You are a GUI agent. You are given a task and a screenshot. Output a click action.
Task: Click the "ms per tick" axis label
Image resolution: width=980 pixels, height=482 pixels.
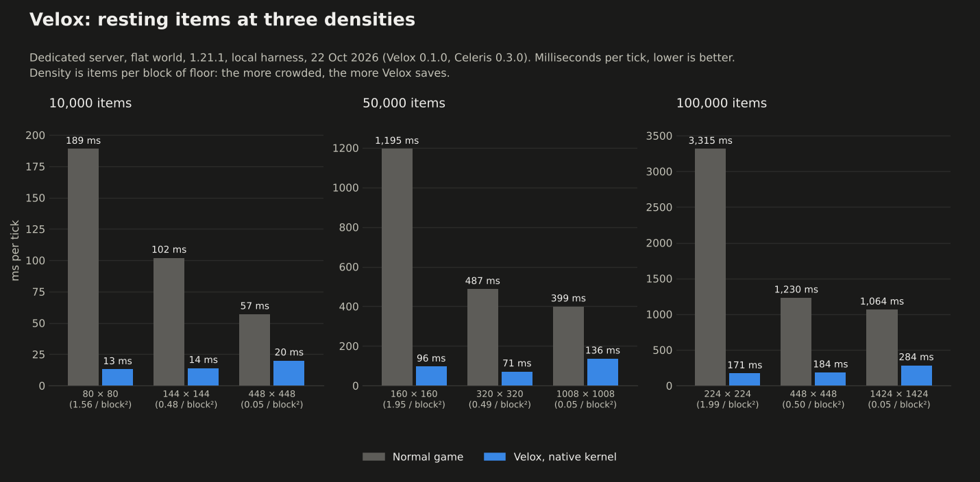coord(15,250)
